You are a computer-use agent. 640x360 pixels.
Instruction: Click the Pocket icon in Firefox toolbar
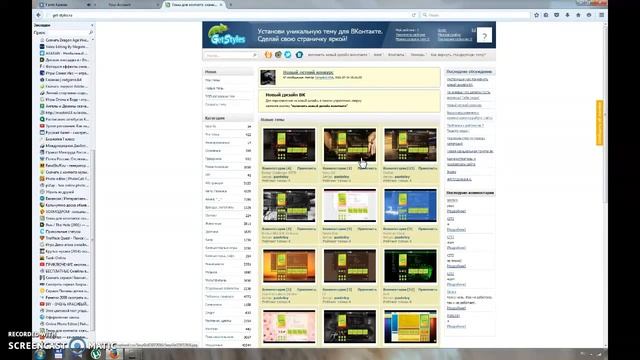click(x=557, y=15)
